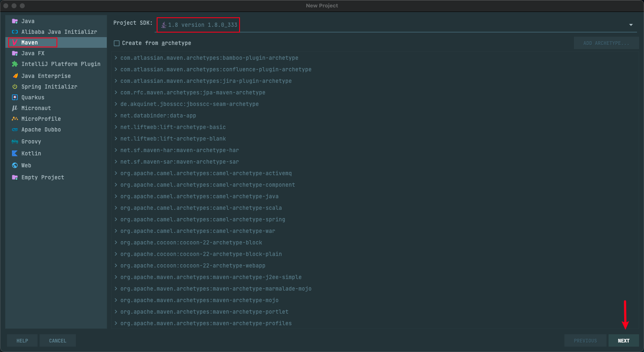
Task: Select camel-archetype-java row
Action: pyautogui.click(x=375, y=196)
